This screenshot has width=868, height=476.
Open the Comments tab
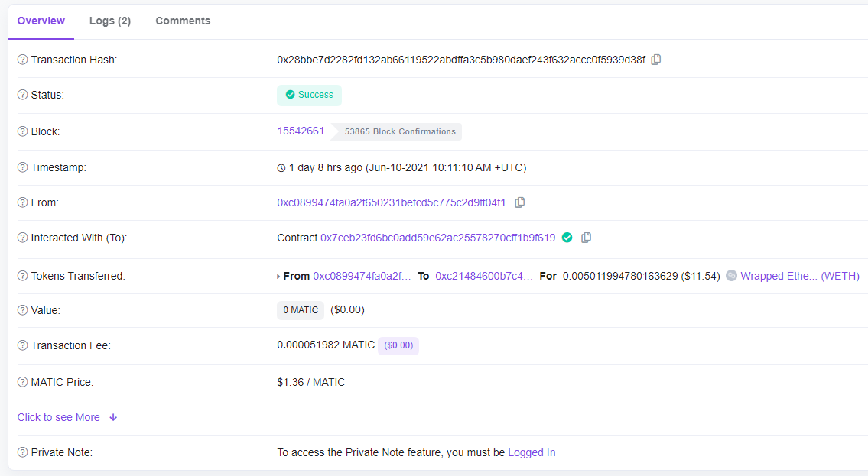click(183, 21)
